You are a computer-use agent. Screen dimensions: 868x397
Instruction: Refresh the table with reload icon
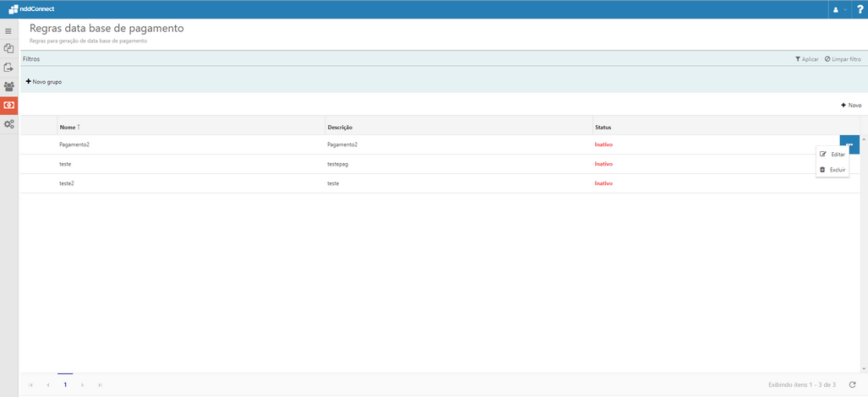pyautogui.click(x=852, y=384)
